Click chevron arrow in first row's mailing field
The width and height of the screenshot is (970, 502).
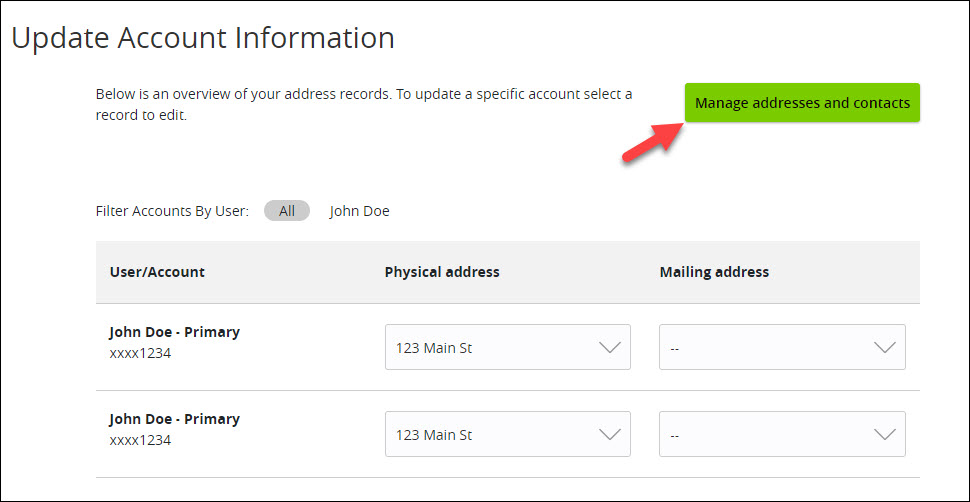pos(885,348)
